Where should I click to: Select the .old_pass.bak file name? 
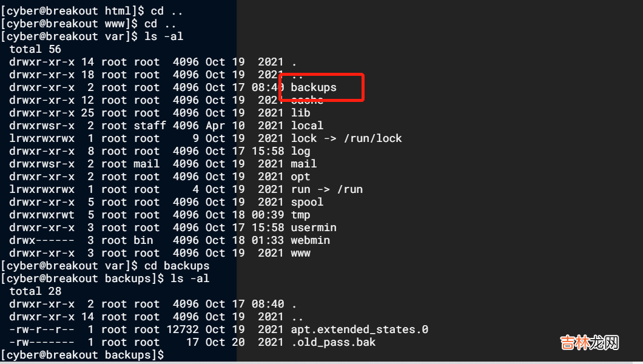coord(333,342)
